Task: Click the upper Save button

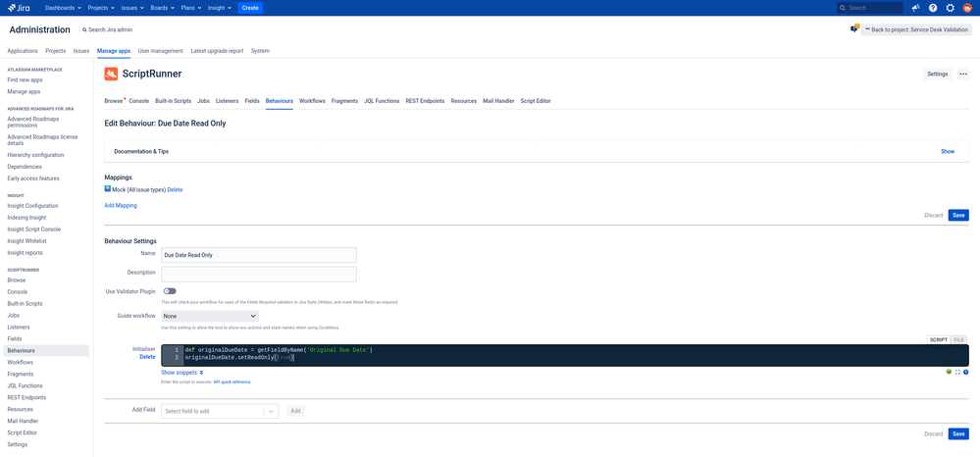Action: [x=958, y=215]
